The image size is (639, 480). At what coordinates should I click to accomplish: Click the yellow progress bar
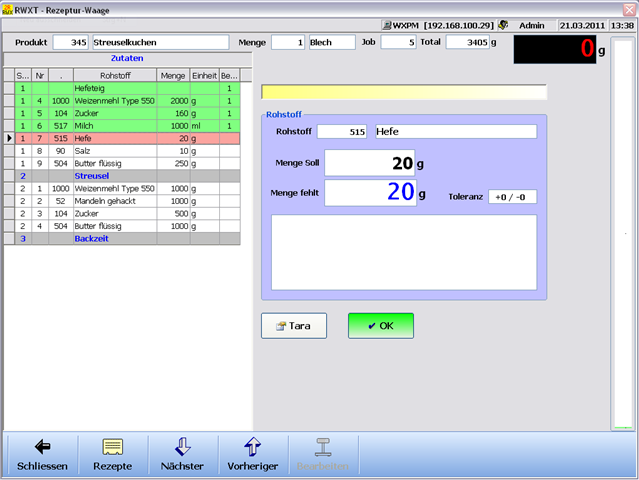tap(404, 93)
